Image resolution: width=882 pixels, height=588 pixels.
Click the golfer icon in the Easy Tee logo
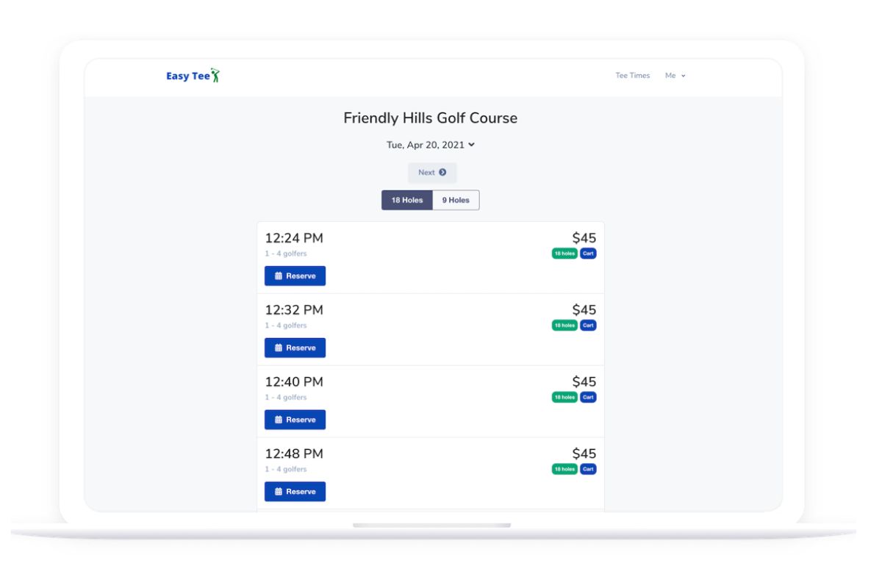click(215, 76)
